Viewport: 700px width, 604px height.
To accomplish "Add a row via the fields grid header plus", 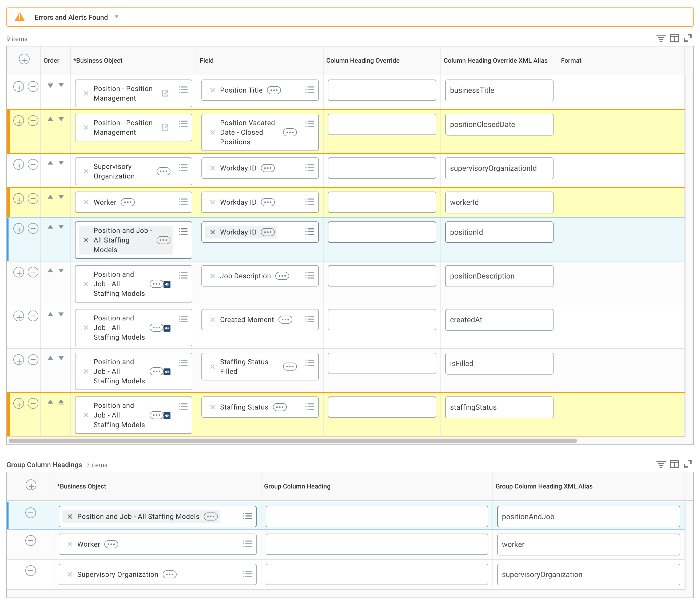I will pyautogui.click(x=24, y=59).
